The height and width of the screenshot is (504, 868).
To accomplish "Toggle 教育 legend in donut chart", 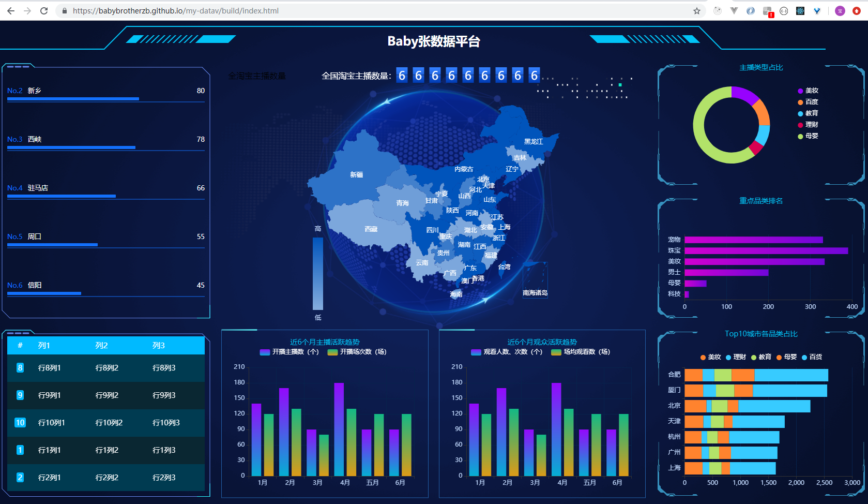I will (808, 113).
